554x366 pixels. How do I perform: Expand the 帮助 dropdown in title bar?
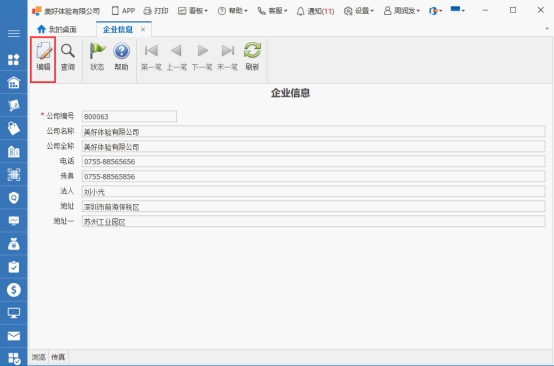point(232,11)
